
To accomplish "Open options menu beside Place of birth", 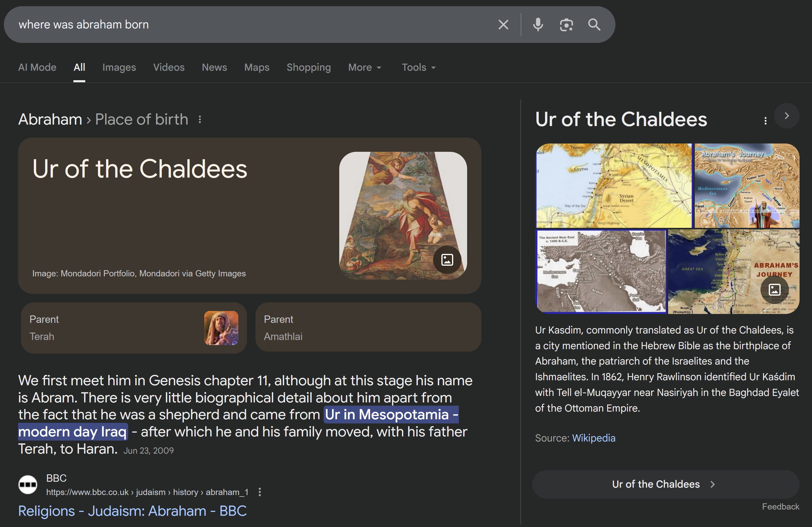I will point(200,119).
